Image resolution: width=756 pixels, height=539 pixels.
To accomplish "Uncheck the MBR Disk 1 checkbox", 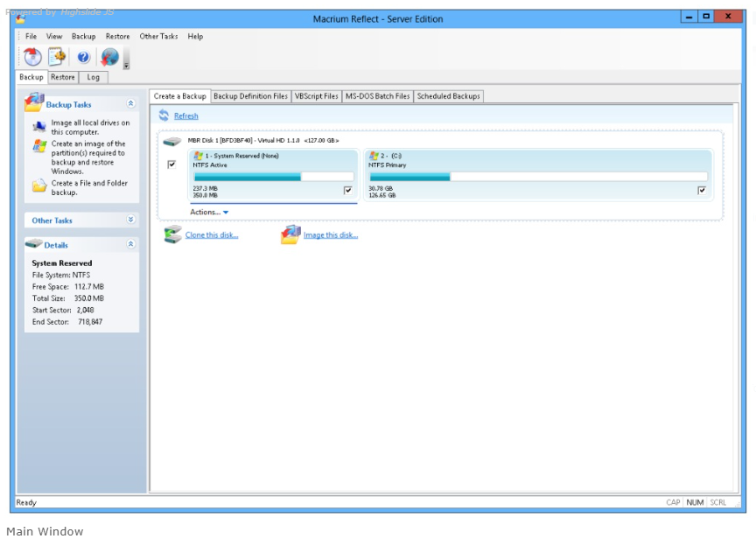I will click(170, 164).
